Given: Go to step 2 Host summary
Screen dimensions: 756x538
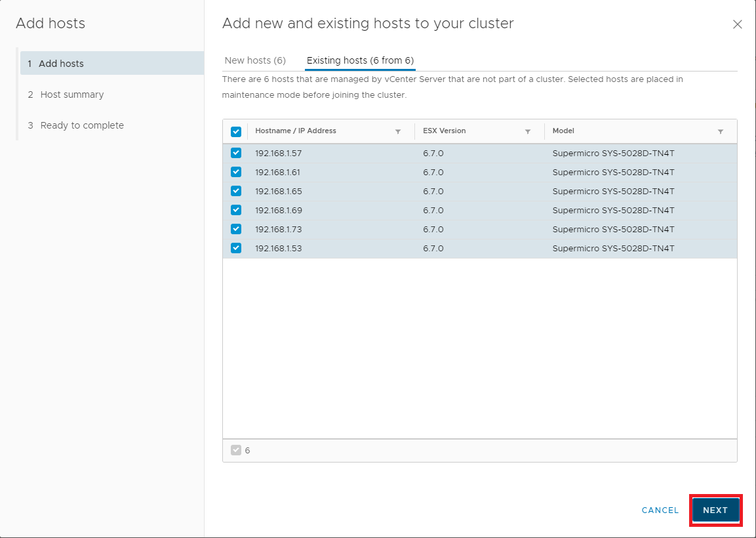Looking at the screenshot, I should click(x=72, y=94).
